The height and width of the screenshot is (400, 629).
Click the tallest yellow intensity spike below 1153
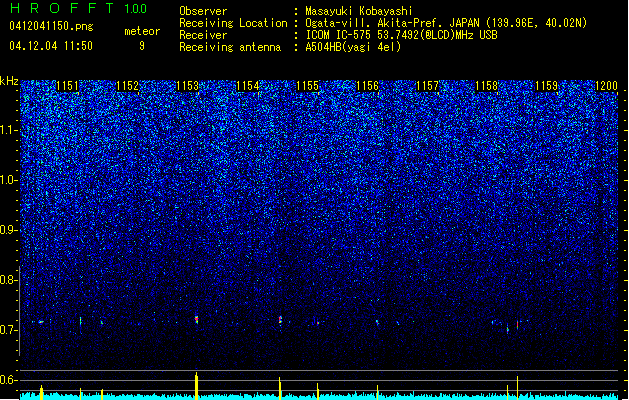point(196,386)
